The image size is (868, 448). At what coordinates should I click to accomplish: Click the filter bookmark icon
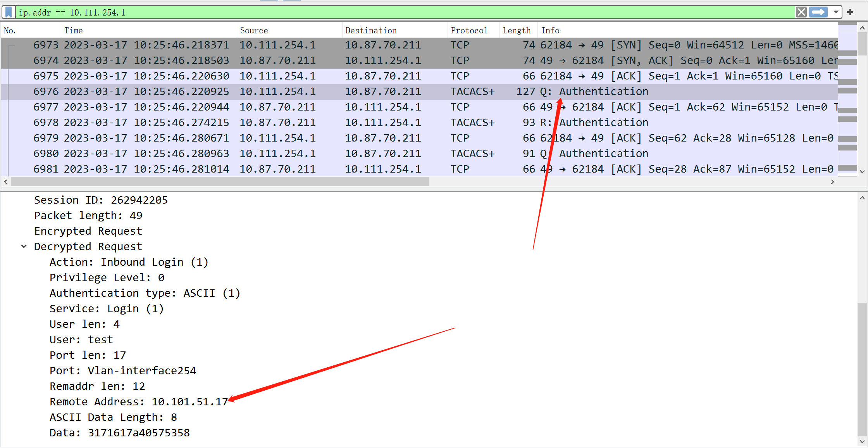click(9, 12)
